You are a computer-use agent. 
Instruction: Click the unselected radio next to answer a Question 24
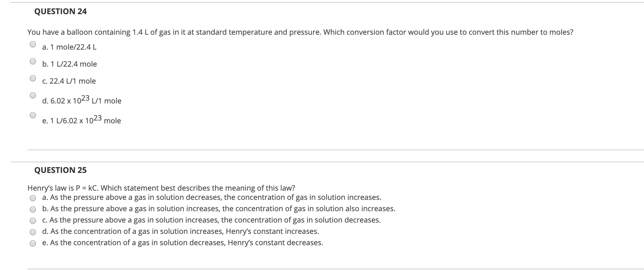(x=33, y=43)
